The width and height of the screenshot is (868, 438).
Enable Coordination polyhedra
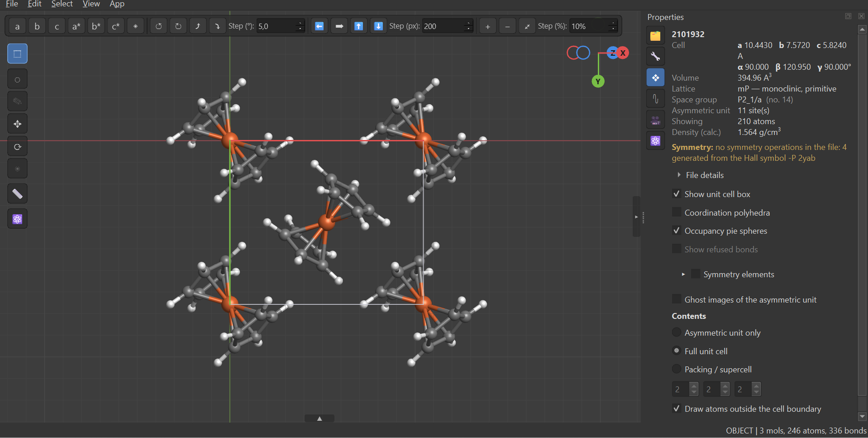tap(677, 212)
